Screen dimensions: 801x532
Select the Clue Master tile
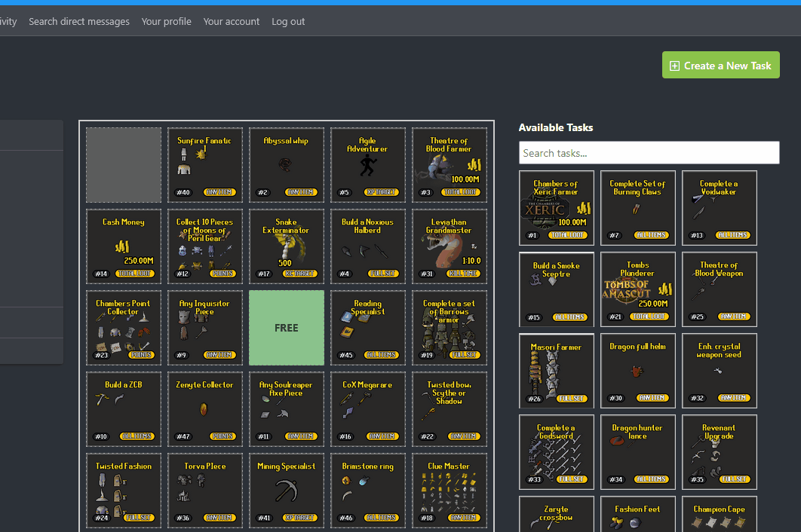pos(450,491)
